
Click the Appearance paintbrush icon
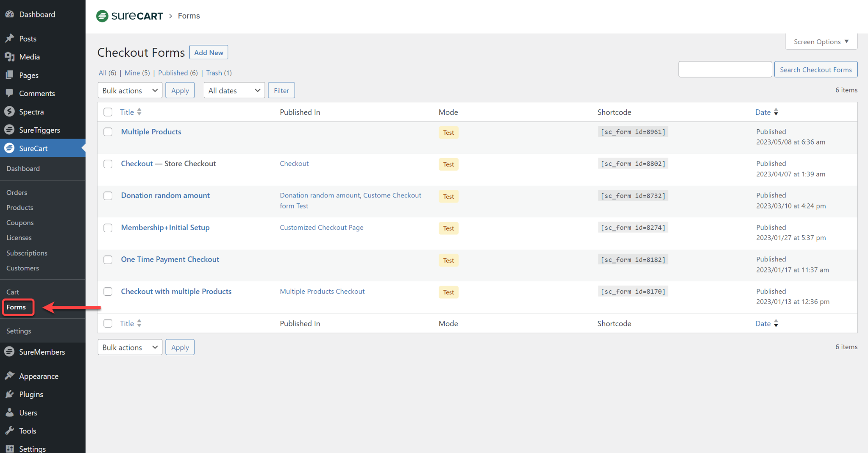click(9, 376)
